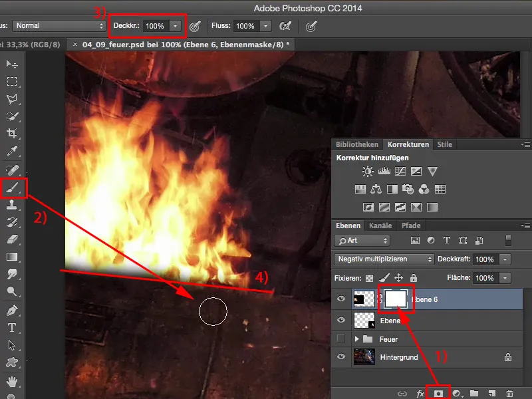Switch to Kanäle tab

click(380, 225)
